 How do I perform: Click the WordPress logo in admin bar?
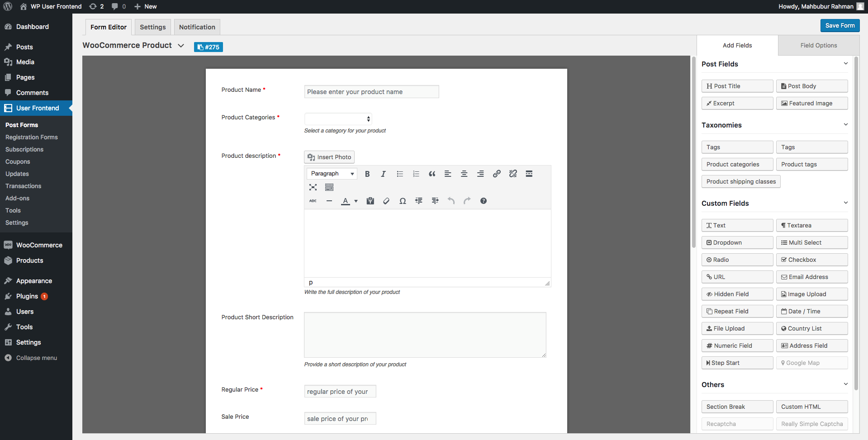(8, 6)
